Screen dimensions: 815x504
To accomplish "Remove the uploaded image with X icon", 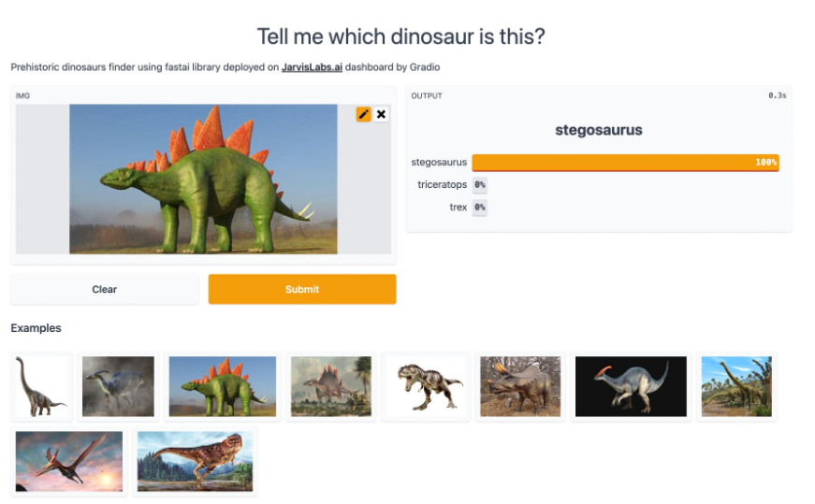I will 381,114.
